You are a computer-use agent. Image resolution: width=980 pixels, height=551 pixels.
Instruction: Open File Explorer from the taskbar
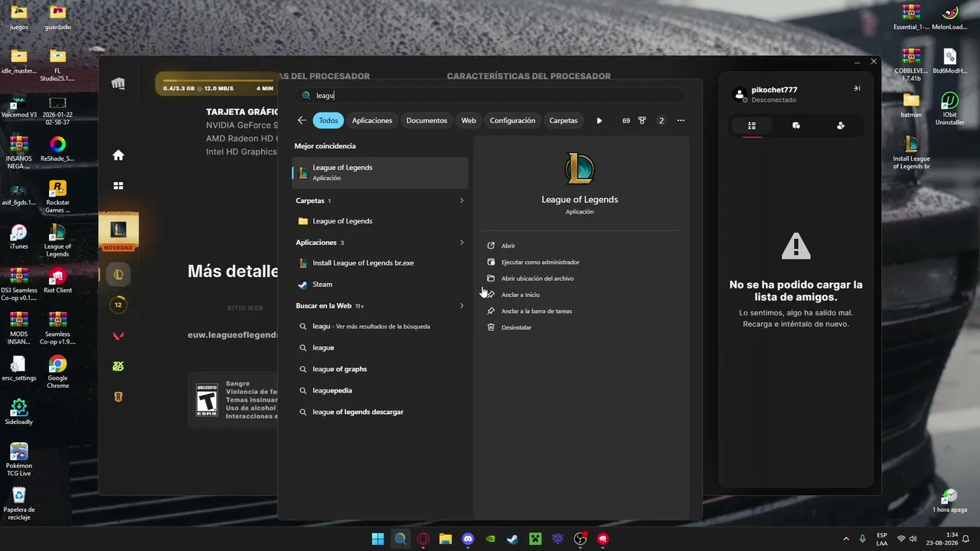pos(446,539)
